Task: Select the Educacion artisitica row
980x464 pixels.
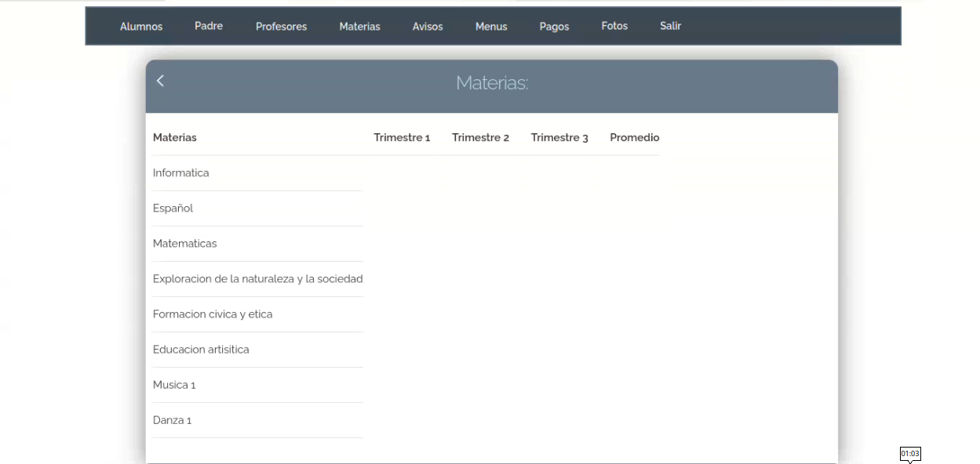Action: (201, 350)
